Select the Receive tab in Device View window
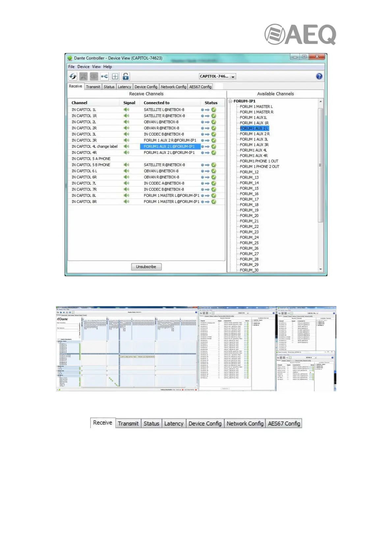This screenshot has width=392, height=555. pos(75,86)
